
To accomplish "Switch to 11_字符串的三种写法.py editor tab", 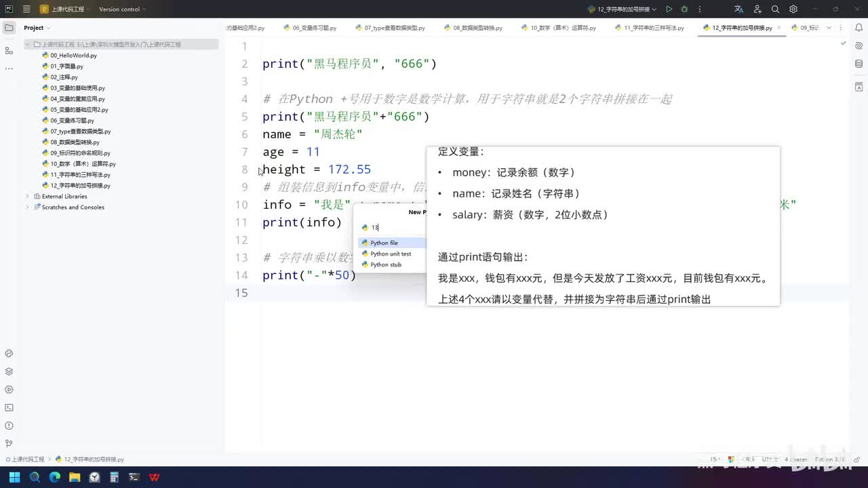I will [649, 28].
